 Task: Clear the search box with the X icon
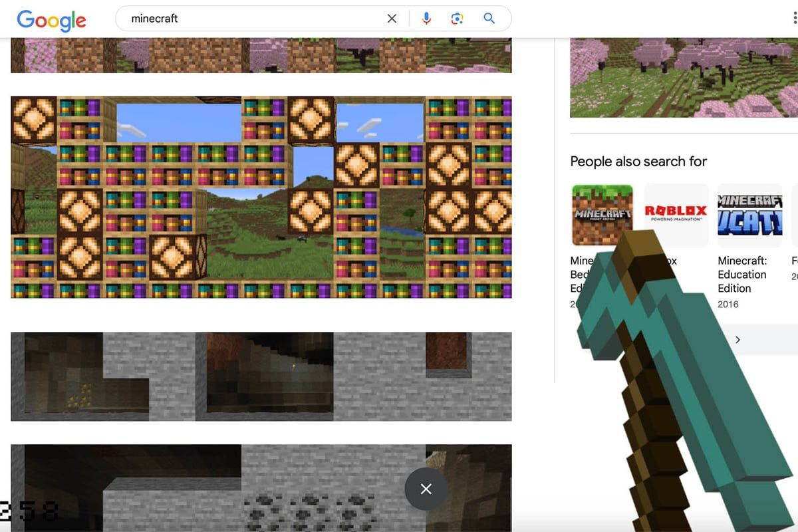click(392, 19)
